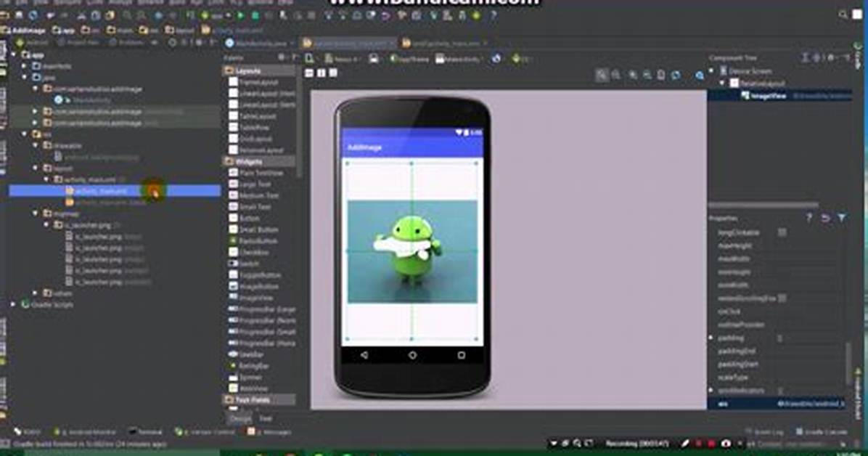This screenshot has height=456, width=868.
Task: Collapse the mipmap folder
Action: click(36, 213)
